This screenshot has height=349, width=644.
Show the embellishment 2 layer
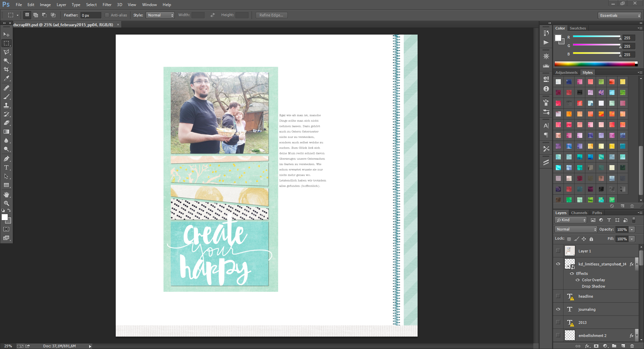pyautogui.click(x=558, y=335)
